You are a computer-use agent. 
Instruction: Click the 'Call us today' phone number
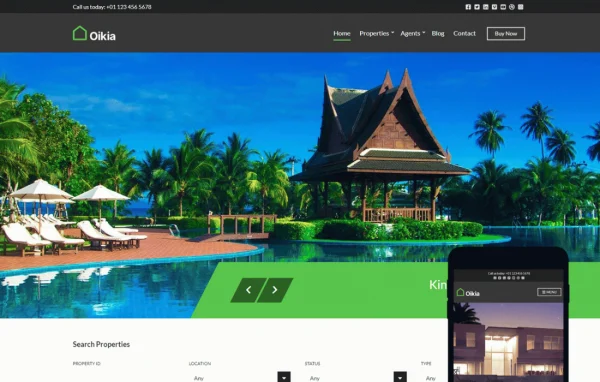[112, 7]
